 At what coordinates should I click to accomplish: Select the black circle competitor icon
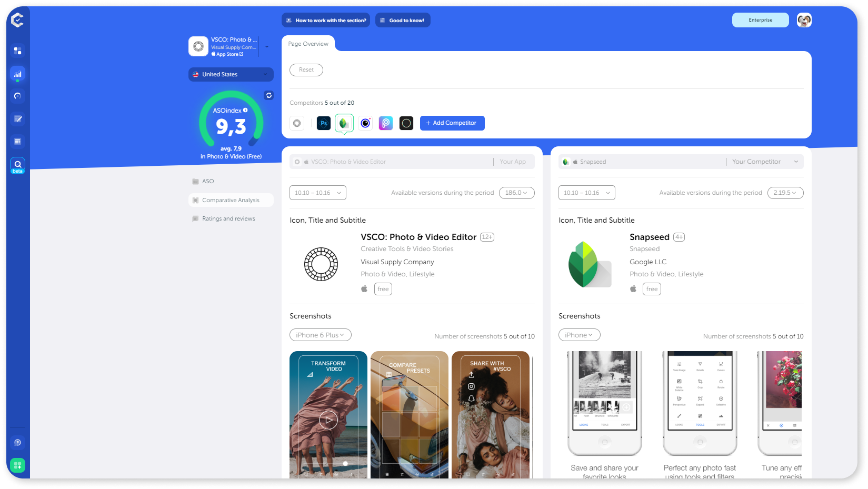(406, 123)
